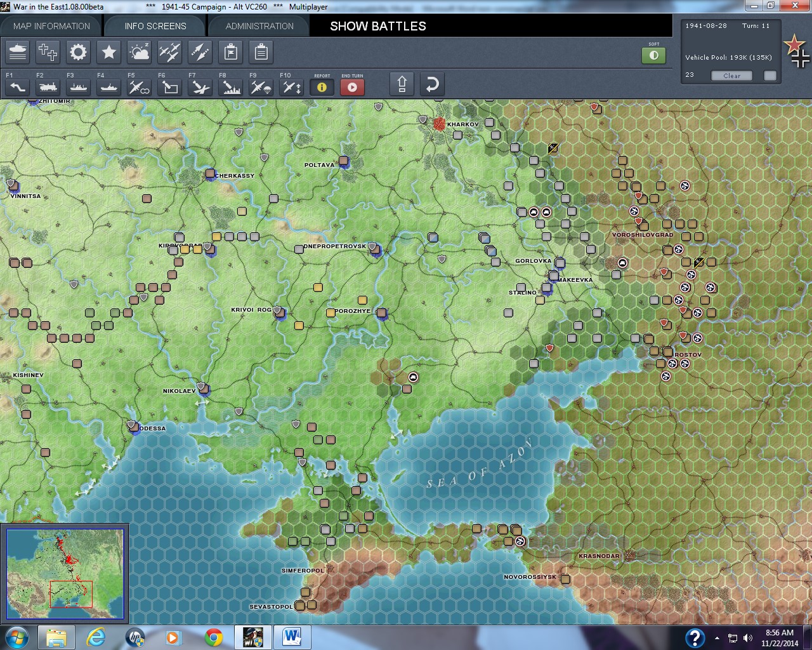Click the tank ground battles icon
812x650 pixels.
tap(18, 52)
